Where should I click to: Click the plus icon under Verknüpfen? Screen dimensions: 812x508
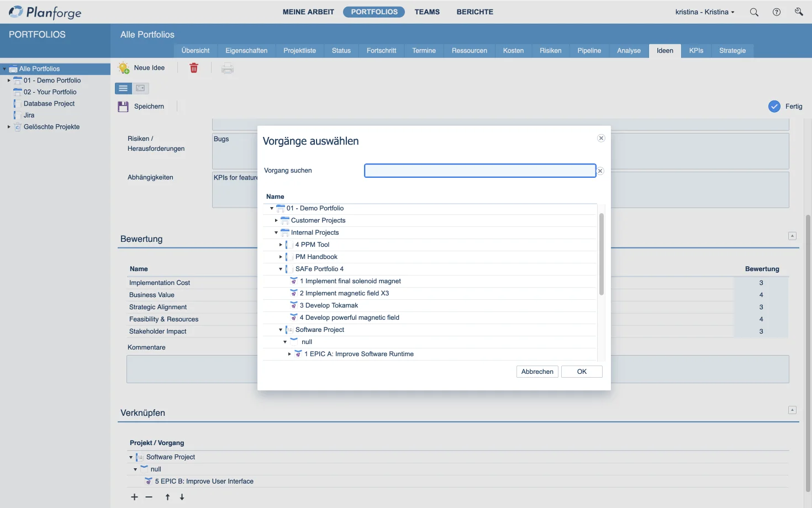tap(134, 497)
